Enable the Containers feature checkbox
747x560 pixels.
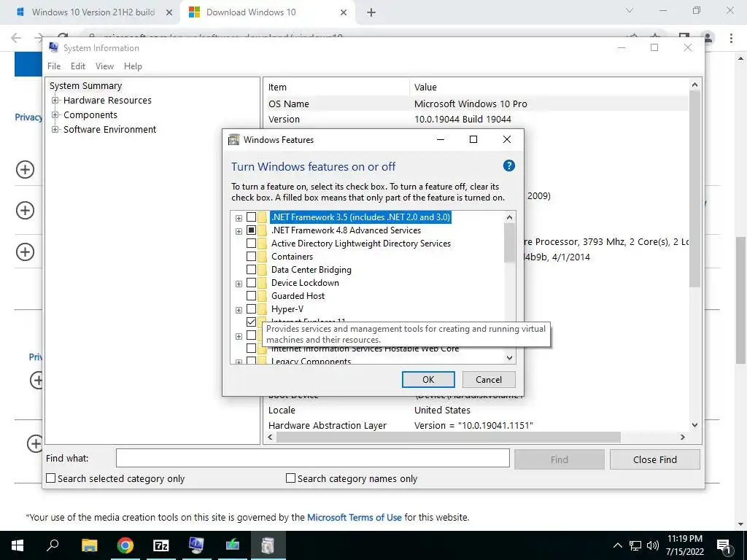click(251, 257)
